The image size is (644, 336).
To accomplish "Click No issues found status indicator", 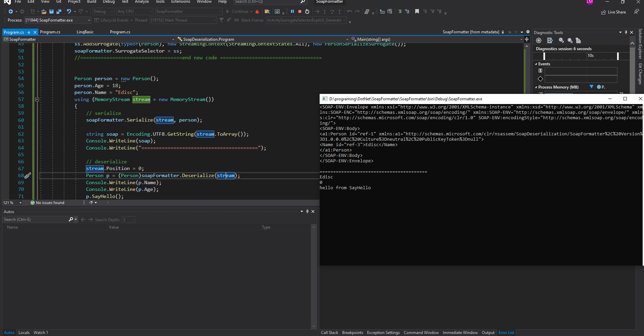I will pyautogui.click(x=47, y=203).
